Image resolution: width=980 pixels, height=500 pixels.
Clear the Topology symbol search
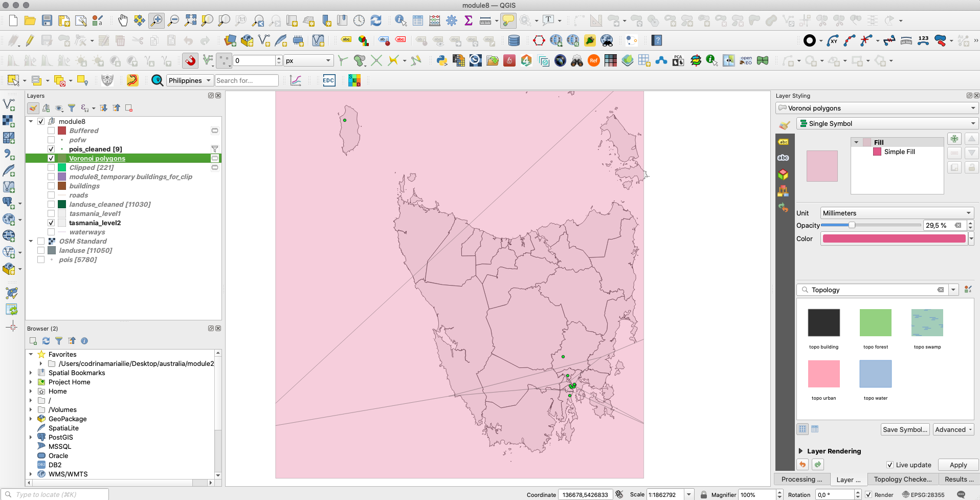(x=940, y=290)
